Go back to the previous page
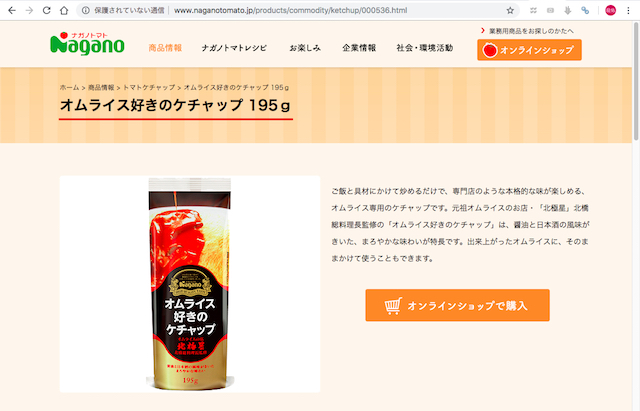 pos(12,10)
